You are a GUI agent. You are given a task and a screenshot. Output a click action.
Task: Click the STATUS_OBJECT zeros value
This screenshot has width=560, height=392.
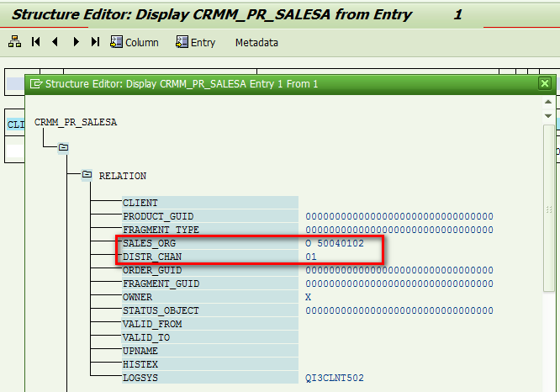pos(399,310)
